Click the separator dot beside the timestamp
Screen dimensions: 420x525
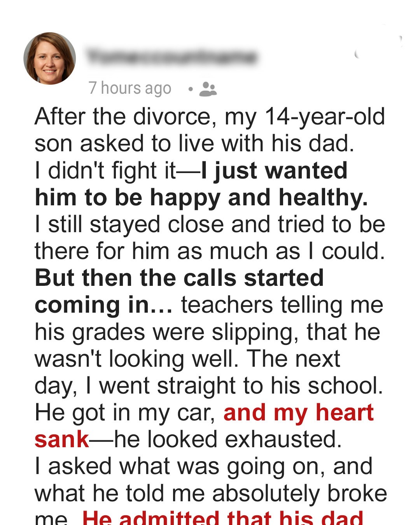pos(190,89)
